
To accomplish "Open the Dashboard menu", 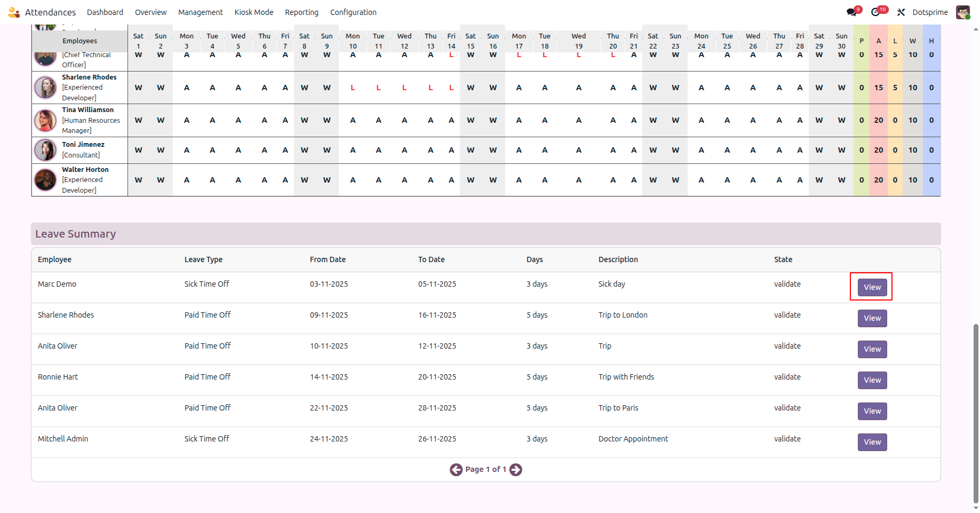I will tap(105, 12).
